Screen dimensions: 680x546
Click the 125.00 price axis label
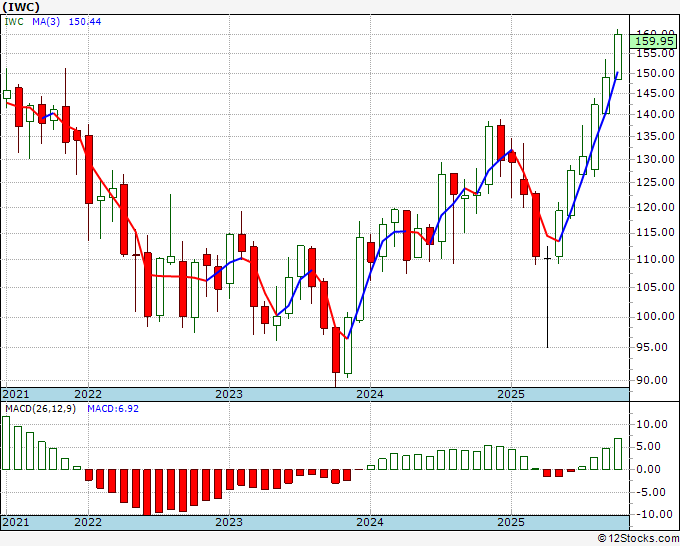coord(655,182)
